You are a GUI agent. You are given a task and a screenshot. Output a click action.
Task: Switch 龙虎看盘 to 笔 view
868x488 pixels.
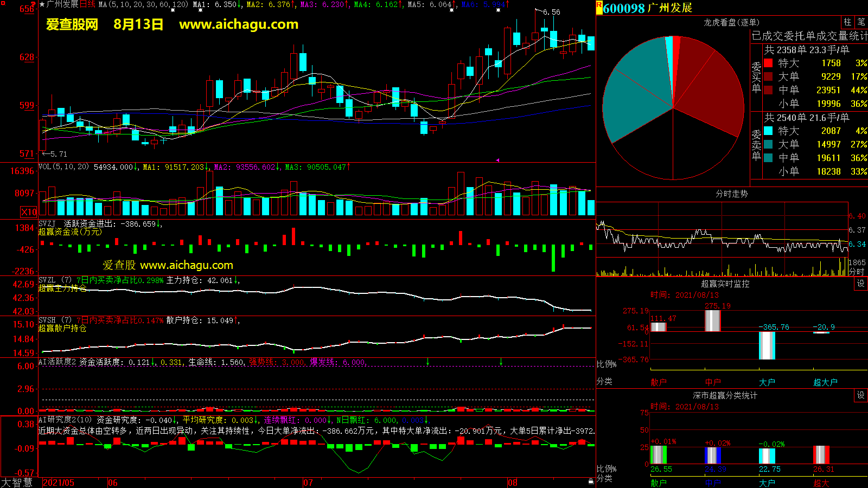point(861,22)
